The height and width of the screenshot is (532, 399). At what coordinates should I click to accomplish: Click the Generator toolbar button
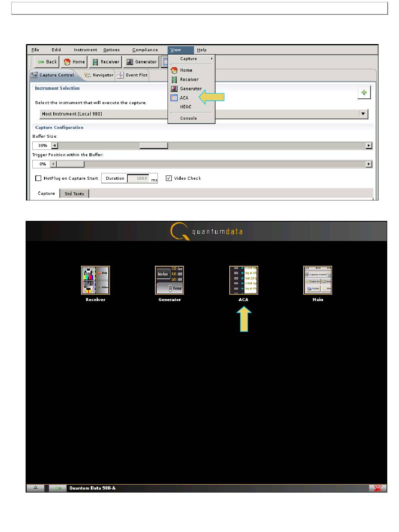click(141, 62)
